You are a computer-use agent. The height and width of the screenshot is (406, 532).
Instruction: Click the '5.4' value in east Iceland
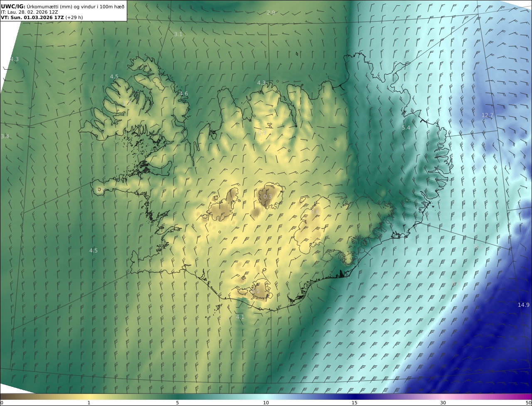[x=406, y=128]
